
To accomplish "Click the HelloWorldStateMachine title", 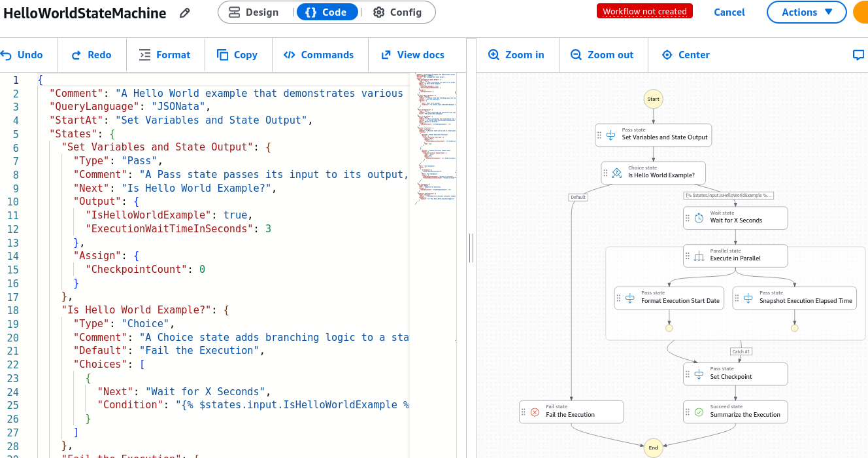I will [x=85, y=13].
